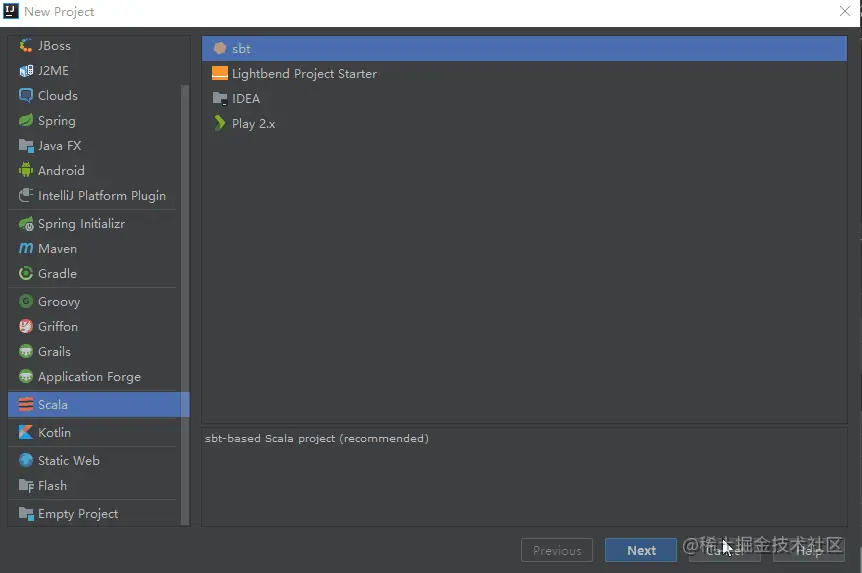Click the J2ME icon

coord(26,70)
